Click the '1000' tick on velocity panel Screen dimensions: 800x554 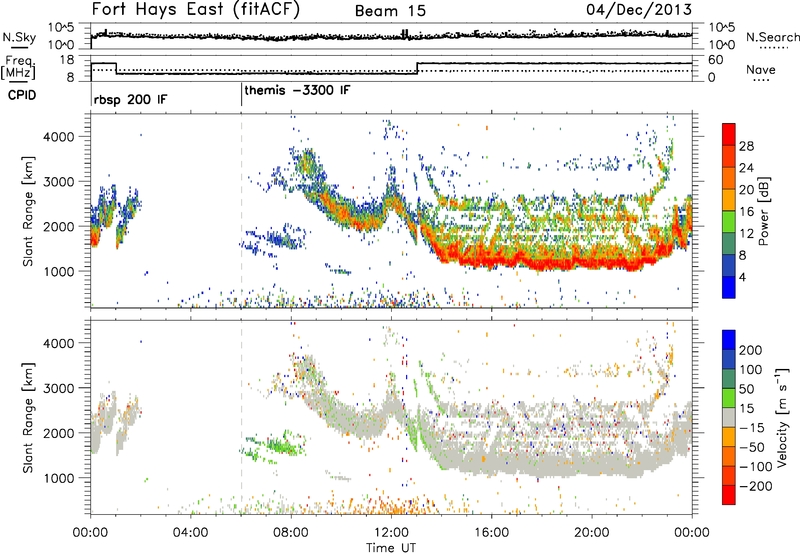point(58,478)
